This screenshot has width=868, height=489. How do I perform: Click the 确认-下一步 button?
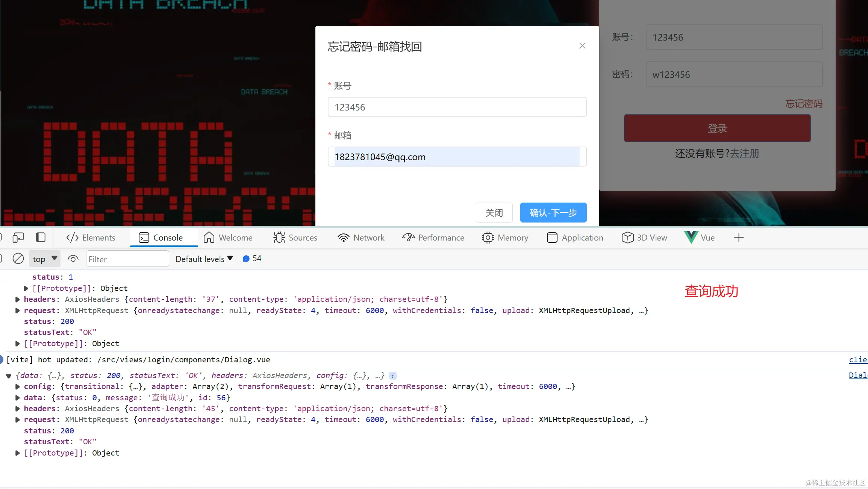click(x=553, y=213)
